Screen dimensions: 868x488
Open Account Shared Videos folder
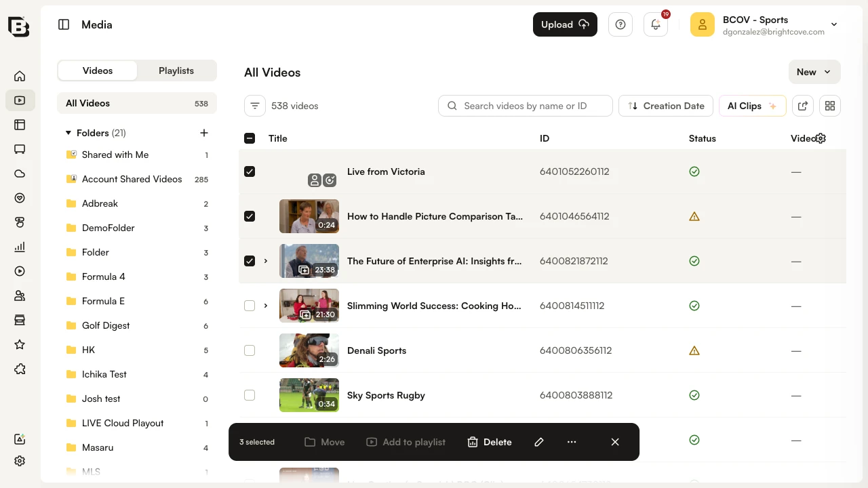pos(137,179)
